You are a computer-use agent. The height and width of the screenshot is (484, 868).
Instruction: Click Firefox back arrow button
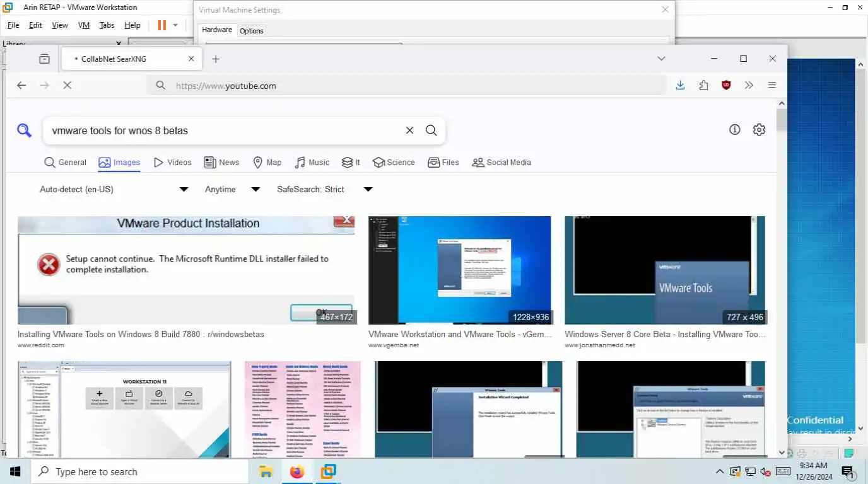[21, 85]
